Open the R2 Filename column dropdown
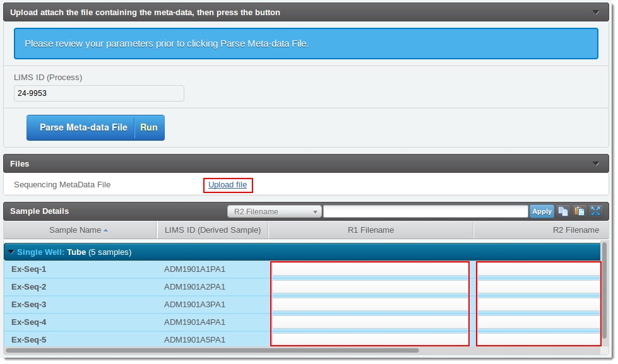The image size is (618, 364). point(275,211)
